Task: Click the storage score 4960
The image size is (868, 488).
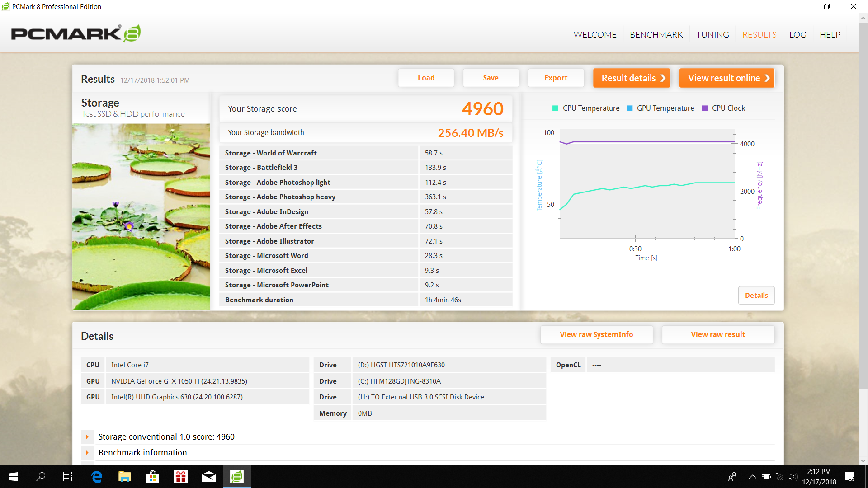Action: pyautogui.click(x=482, y=109)
